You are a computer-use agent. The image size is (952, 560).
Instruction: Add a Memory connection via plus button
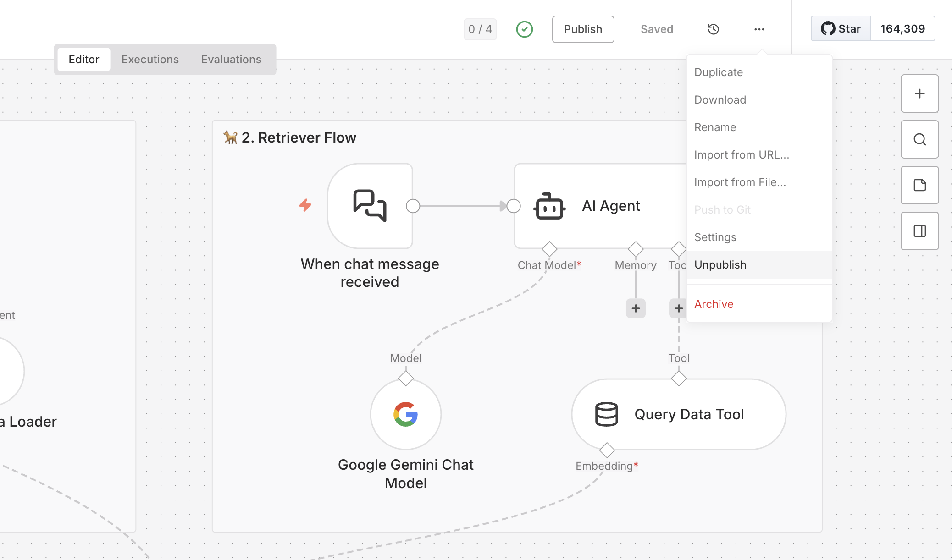636,308
